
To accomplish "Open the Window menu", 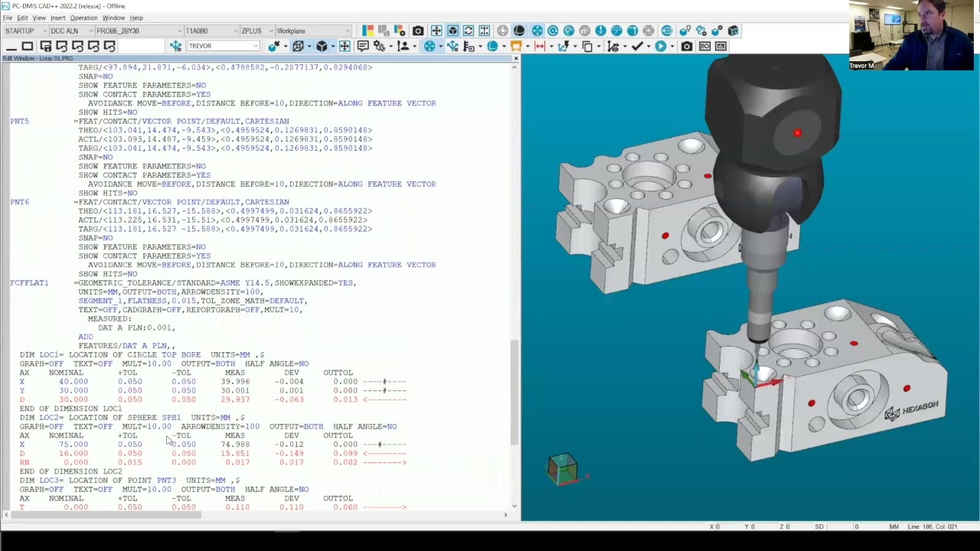I will coord(113,18).
